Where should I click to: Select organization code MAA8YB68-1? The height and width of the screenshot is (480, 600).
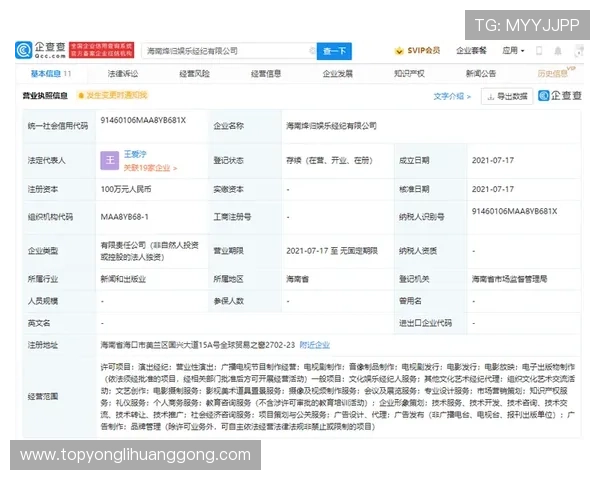(x=124, y=217)
